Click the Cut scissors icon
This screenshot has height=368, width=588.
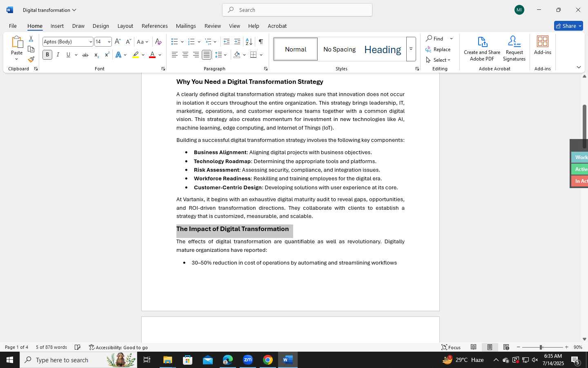click(x=31, y=39)
